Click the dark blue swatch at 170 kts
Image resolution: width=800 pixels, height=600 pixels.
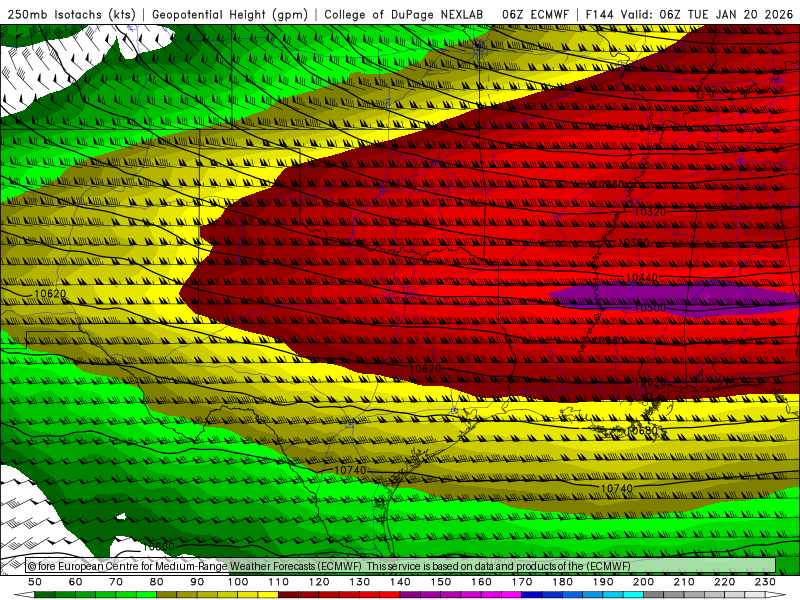[532, 595]
